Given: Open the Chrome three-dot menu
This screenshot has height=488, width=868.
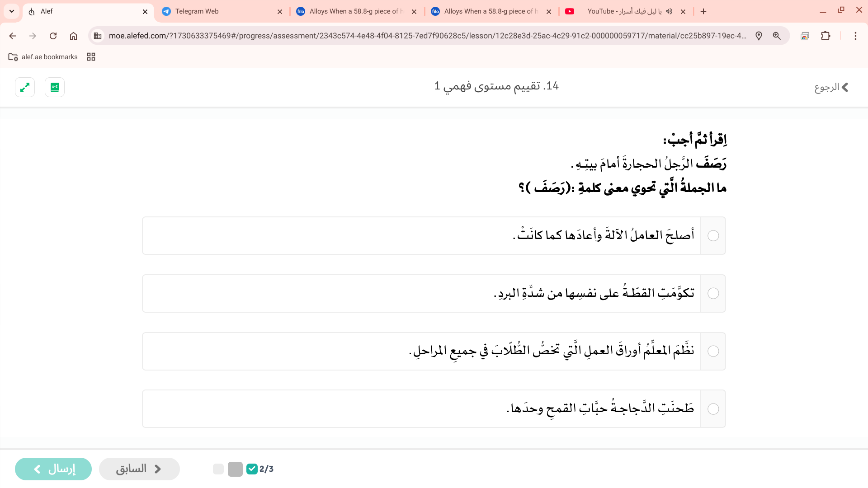Looking at the screenshot, I should coord(855,36).
